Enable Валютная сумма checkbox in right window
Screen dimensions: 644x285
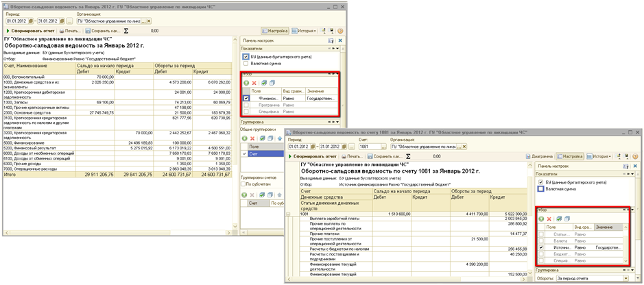coord(540,190)
